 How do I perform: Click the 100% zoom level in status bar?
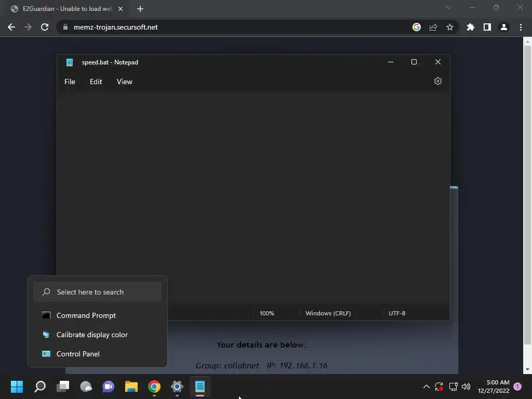(267, 313)
